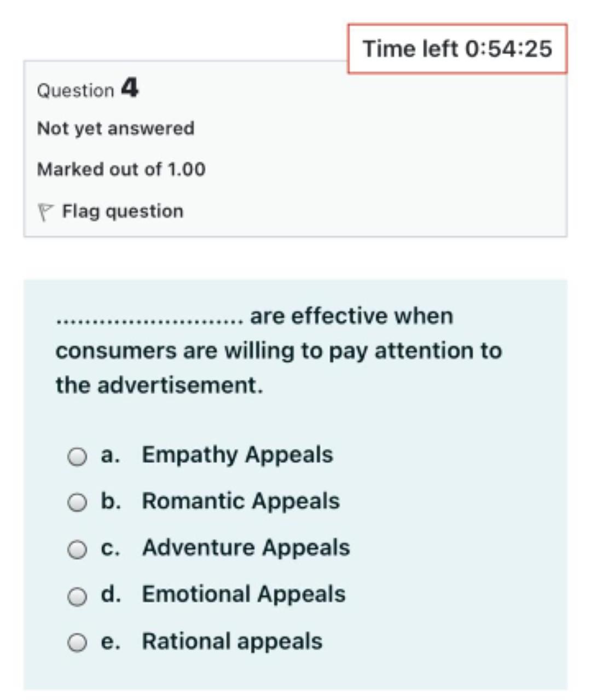Image resolution: width=591 pixels, height=700 pixels.
Task: Click the Time left countdown box
Action: [457, 49]
